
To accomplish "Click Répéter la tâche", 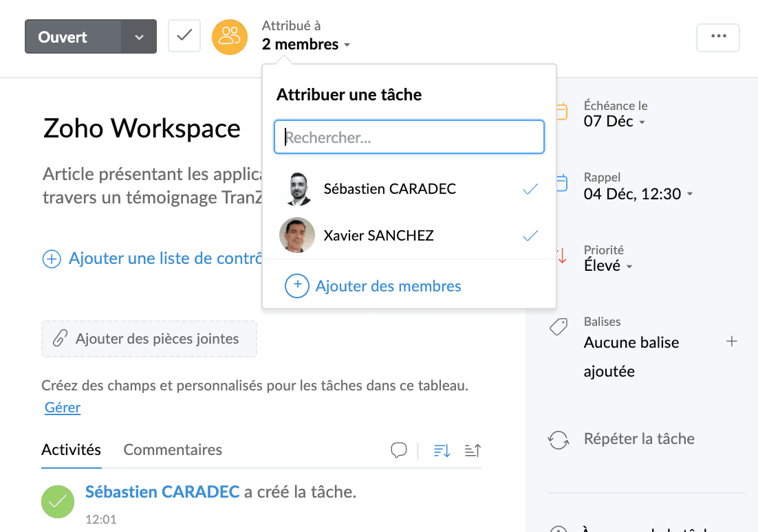I will coord(639,439).
